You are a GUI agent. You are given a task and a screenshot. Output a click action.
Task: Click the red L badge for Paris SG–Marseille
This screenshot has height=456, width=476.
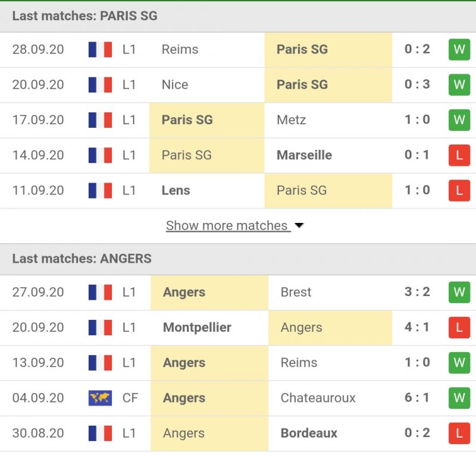click(x=459, y=155)
